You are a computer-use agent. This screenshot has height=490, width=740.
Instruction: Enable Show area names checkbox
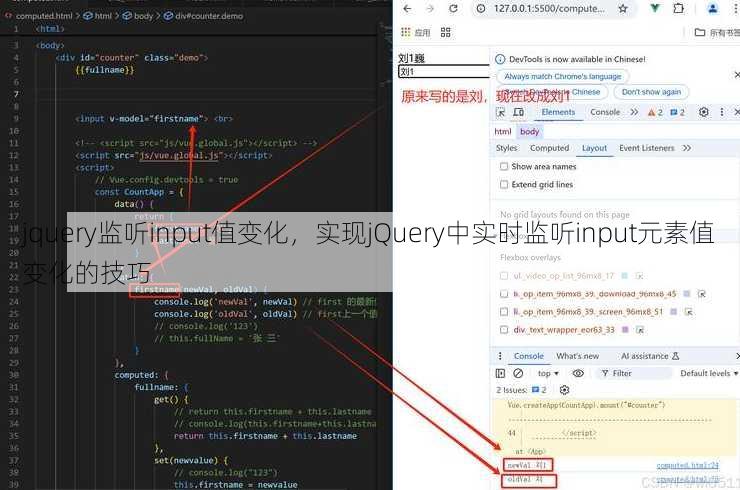pyautogui.click(x=504, y=167)
